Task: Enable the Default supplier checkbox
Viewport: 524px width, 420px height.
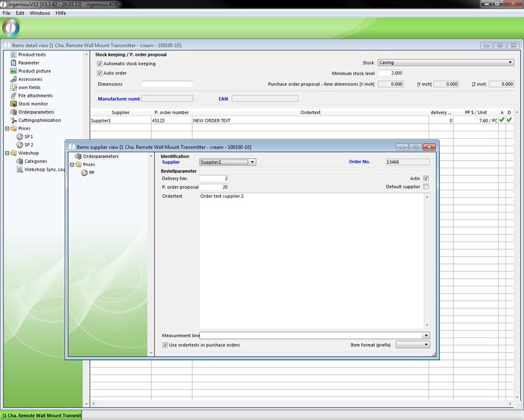Action: (x=426, y=187)
